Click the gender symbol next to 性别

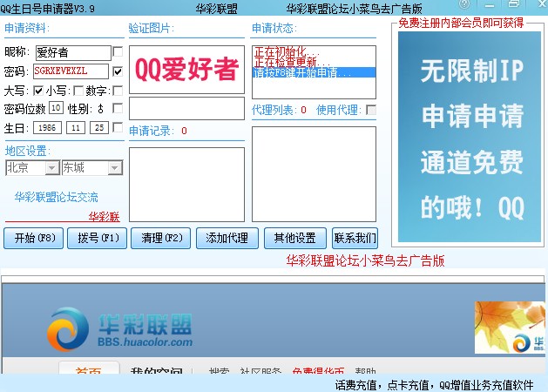click(101, 109)
